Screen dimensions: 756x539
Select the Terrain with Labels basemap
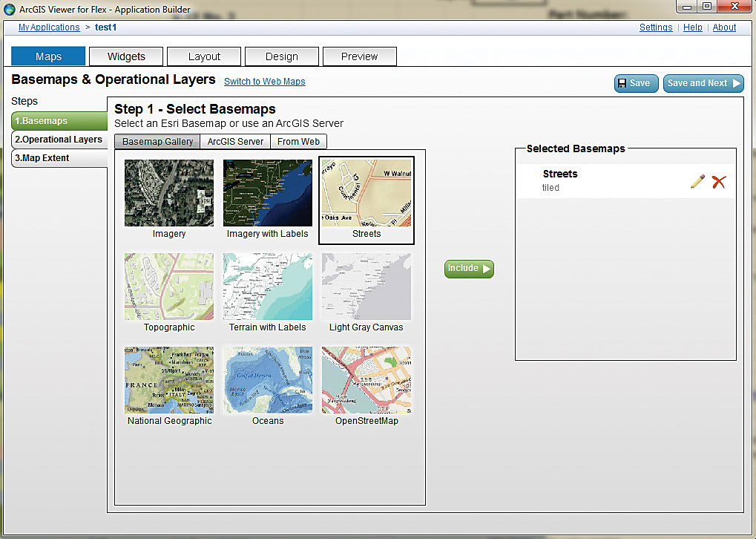[x=267, y=287]
